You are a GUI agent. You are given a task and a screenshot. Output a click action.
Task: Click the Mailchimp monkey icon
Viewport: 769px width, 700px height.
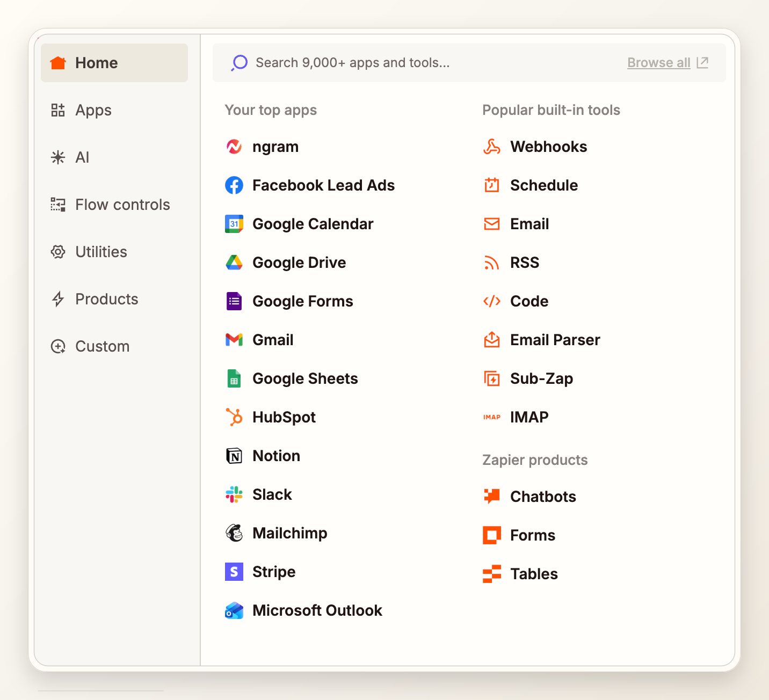[234, 533]
